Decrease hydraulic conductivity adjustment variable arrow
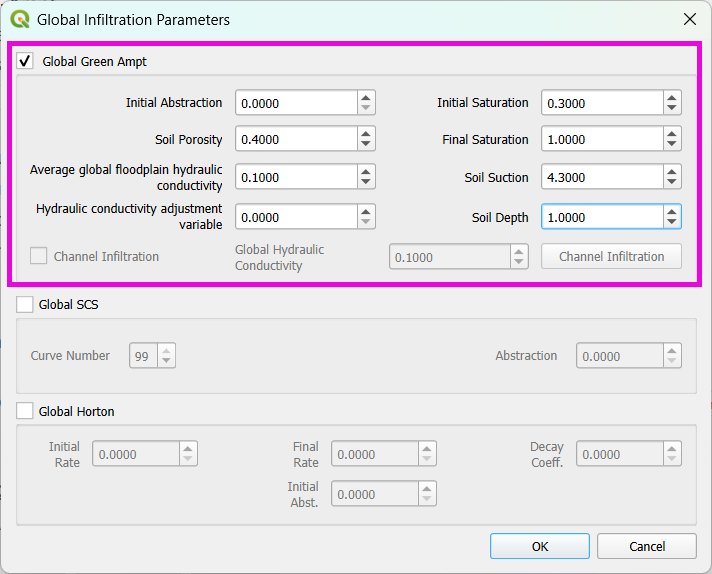 pos(366,222)
